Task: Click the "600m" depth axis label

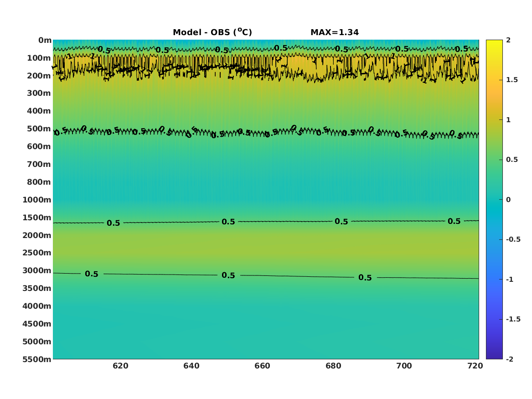Action: click(39, 146)
